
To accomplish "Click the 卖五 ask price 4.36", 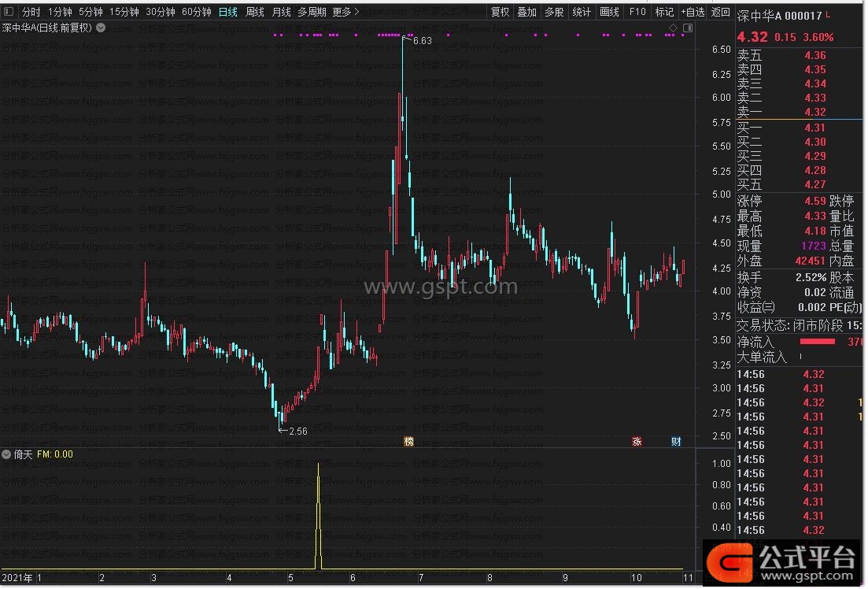I will pyautogui.click(x=814, y=55).
